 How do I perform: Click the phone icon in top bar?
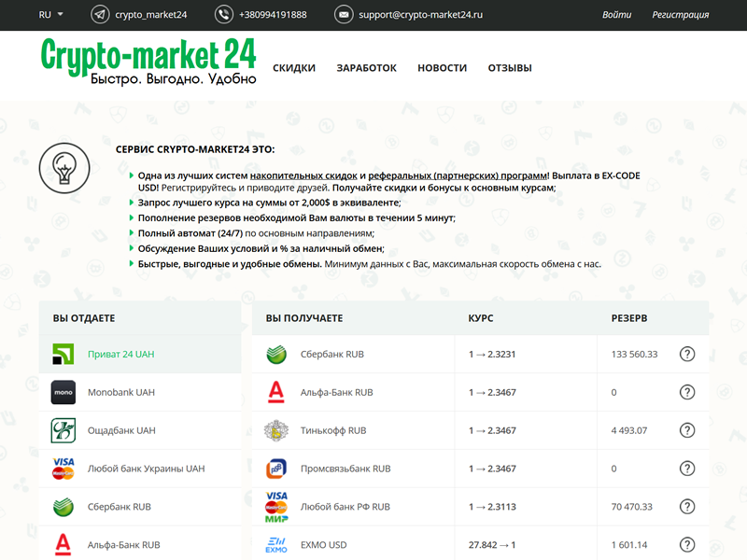223,15
